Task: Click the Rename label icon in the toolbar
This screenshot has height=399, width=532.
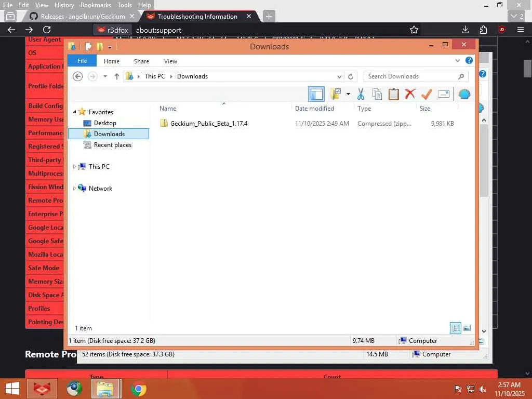Action: [x=444, y=94]
